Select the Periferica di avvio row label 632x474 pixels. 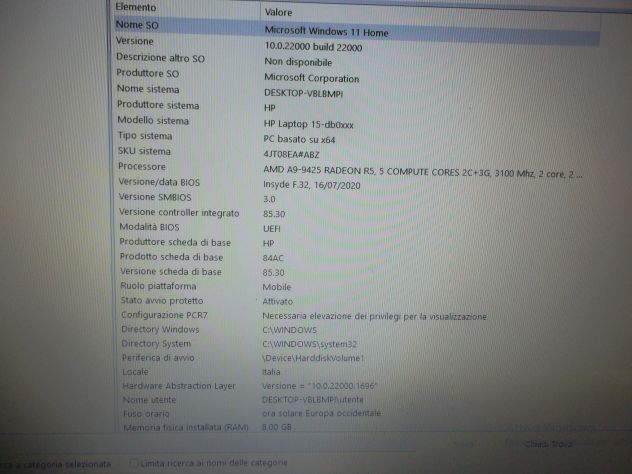point(158,358)
